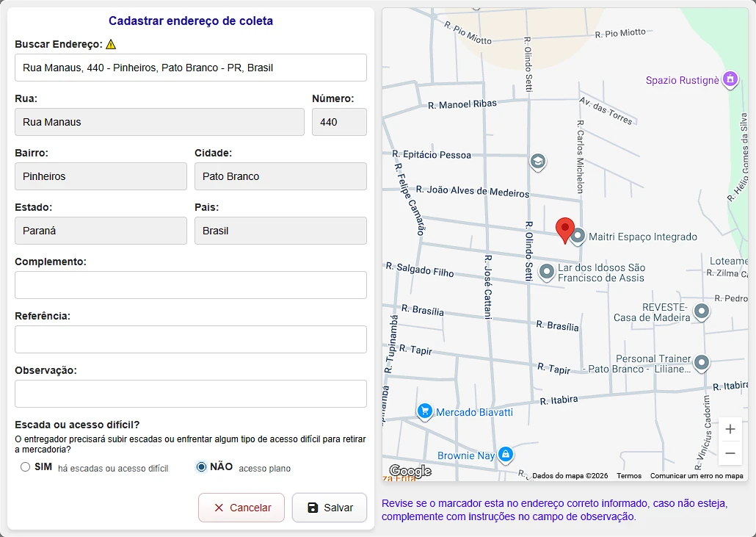
Task: Open Comunicar um erro no mapa link
Action: [697, 476]
